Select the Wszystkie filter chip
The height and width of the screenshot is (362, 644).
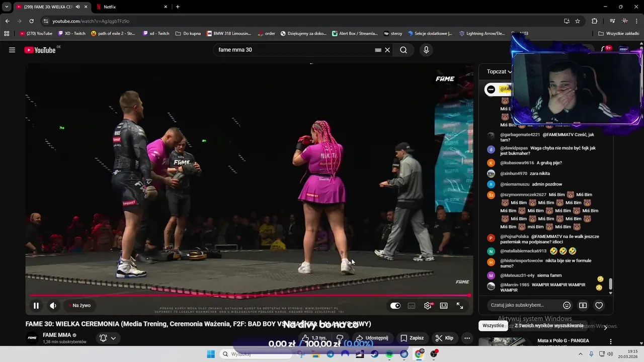point(493,325)
